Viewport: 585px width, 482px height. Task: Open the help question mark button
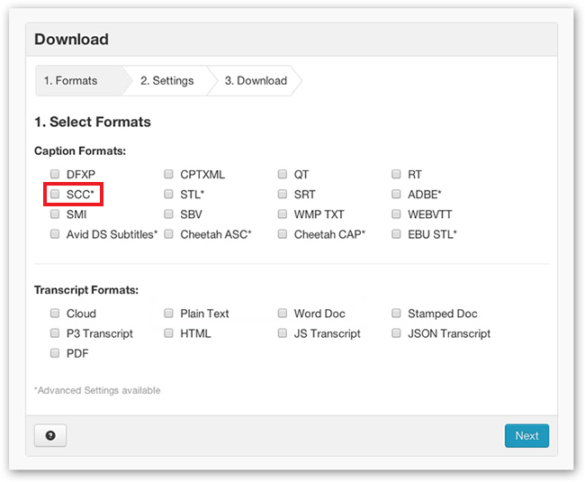pos(50,435)
